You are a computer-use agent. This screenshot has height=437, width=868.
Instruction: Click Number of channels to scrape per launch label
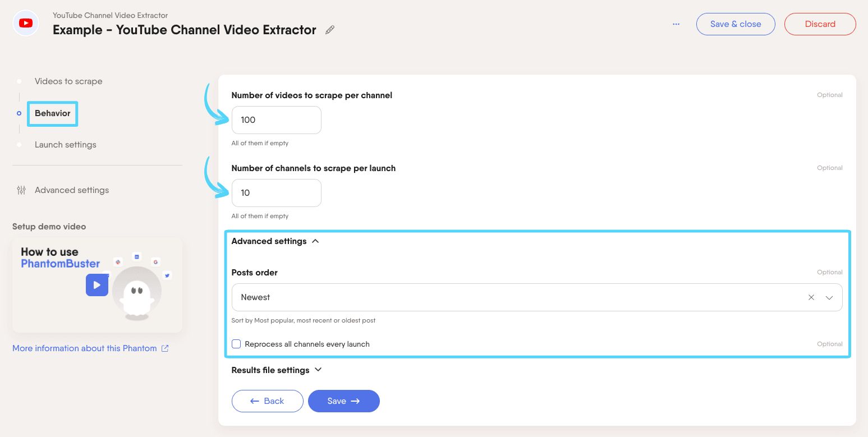(x=314, y=168)
